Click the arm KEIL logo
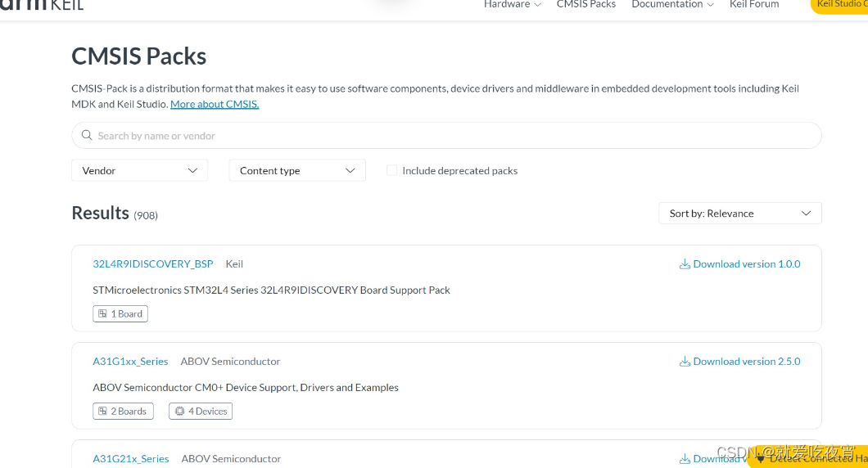 tap(42, 5)
